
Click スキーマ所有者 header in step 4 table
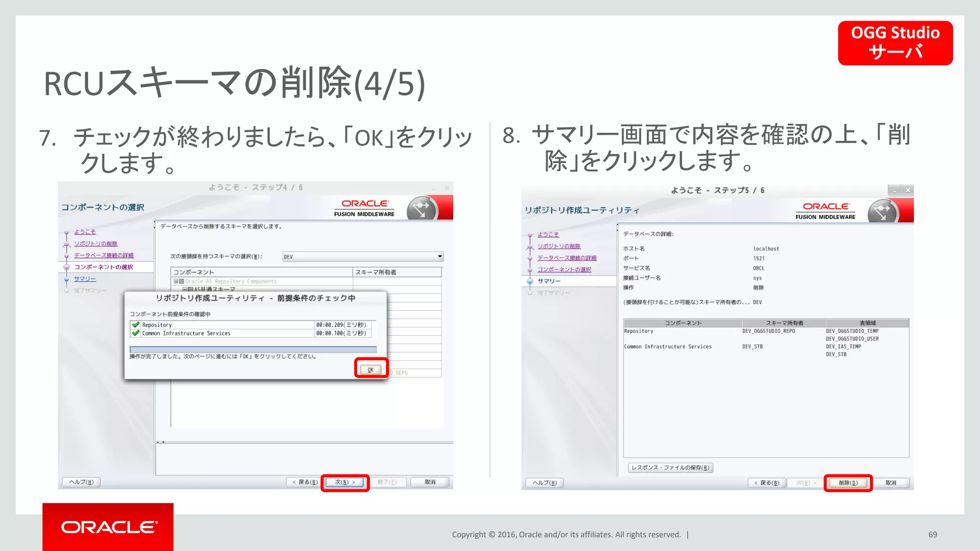(397, 272)
